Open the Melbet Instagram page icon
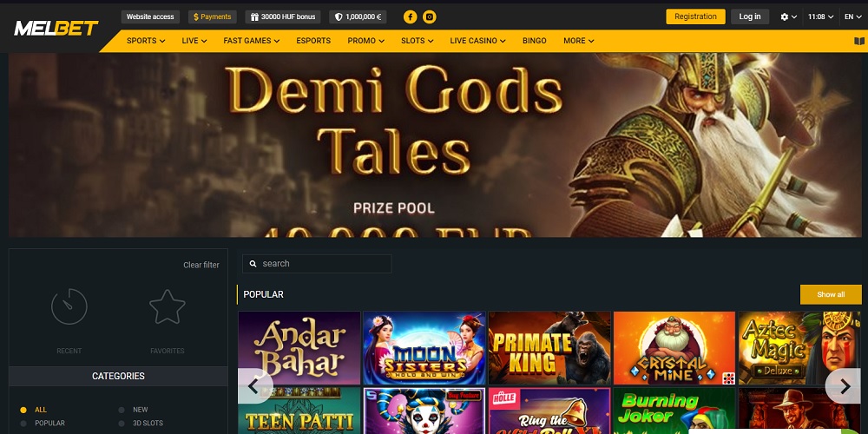Screen dimensions: 868x434 (x=429, y=16)
